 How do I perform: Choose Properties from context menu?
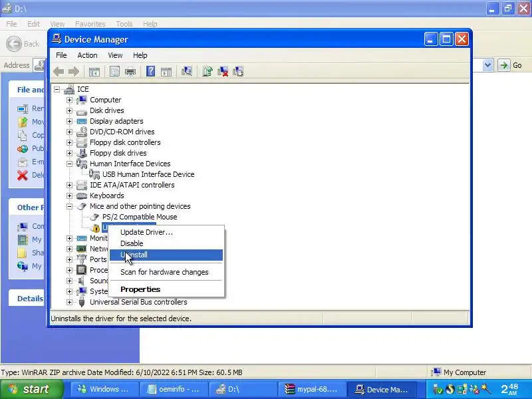166,289
